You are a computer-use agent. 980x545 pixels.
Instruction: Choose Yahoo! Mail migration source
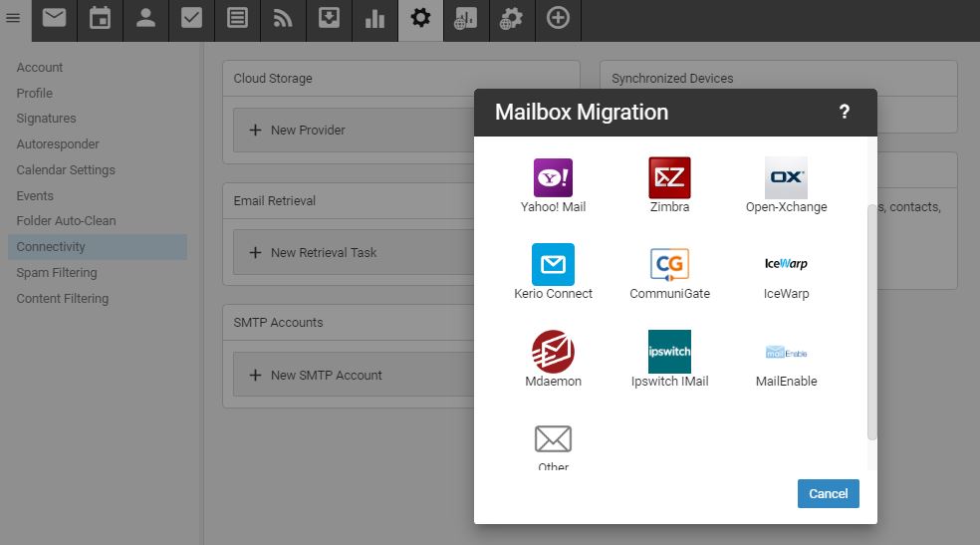click(553, 185)
